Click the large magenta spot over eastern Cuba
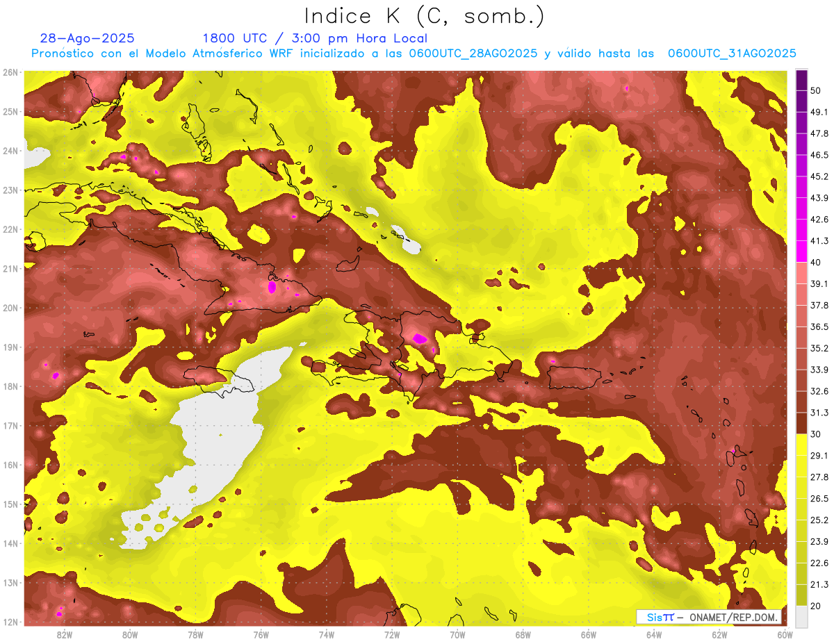Image resolution: width=834 pixels, height=644 pixels. click(x=272, y=286)
